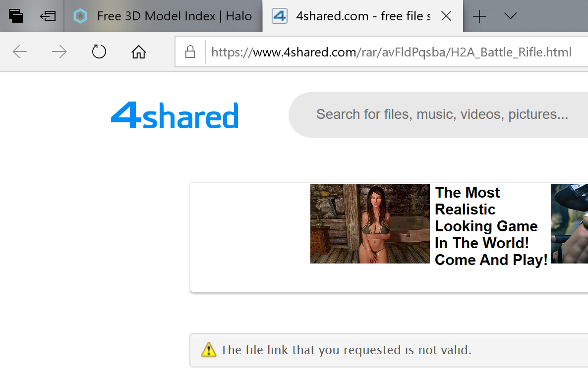Click the yellow warning triangle icon

coord(209,349)
